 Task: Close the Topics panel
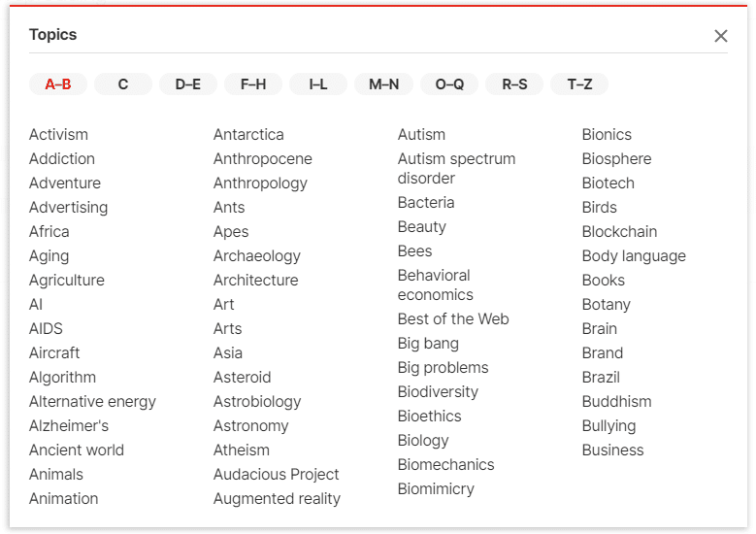[x=720, y=36]
